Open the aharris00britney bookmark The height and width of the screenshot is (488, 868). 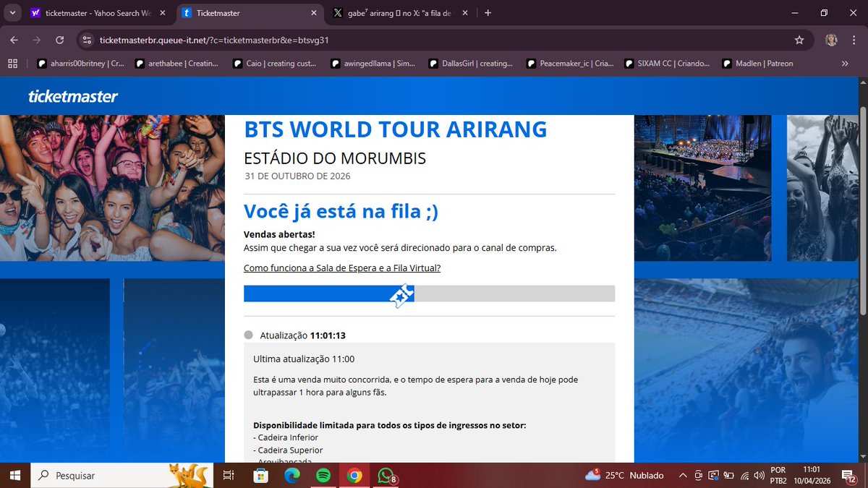click(x=81, y=64)
